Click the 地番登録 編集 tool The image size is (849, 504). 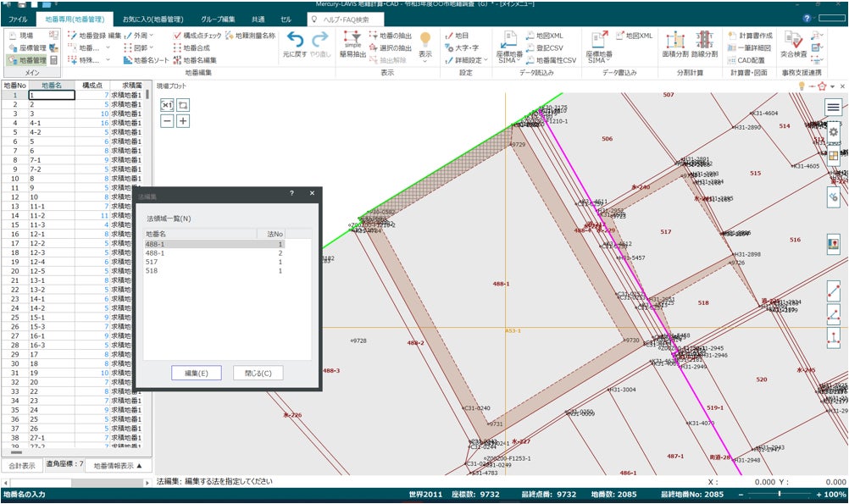(94, 36)
